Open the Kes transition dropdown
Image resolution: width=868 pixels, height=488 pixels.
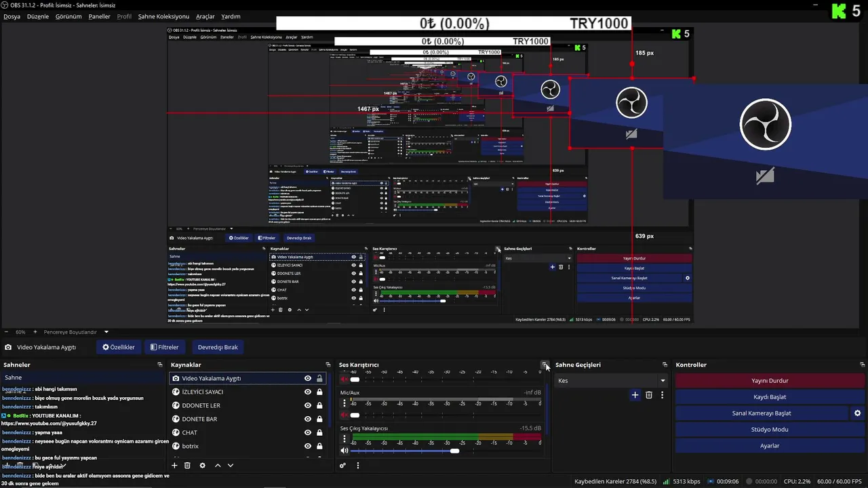click(610, 381)
